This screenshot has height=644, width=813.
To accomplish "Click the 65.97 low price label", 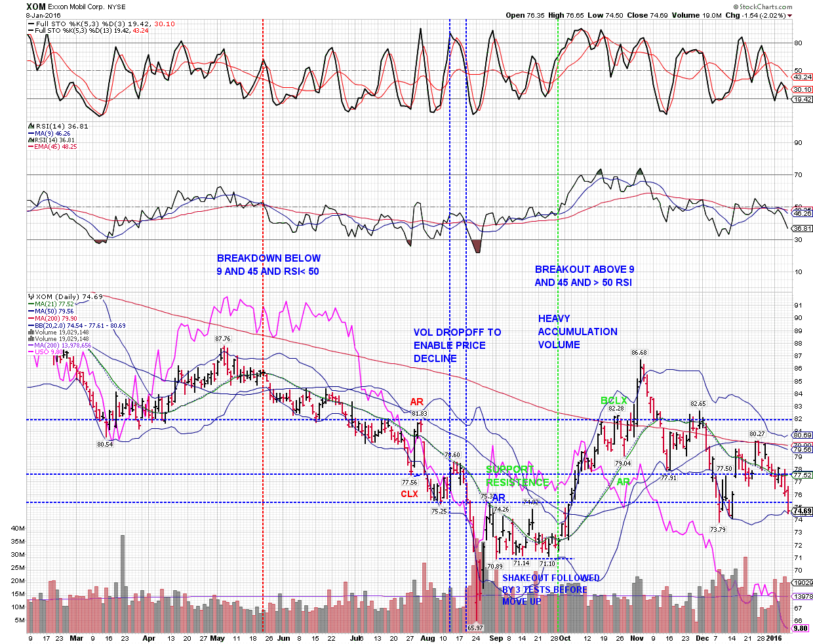I will pyautogui.click(x=475, y=628).
